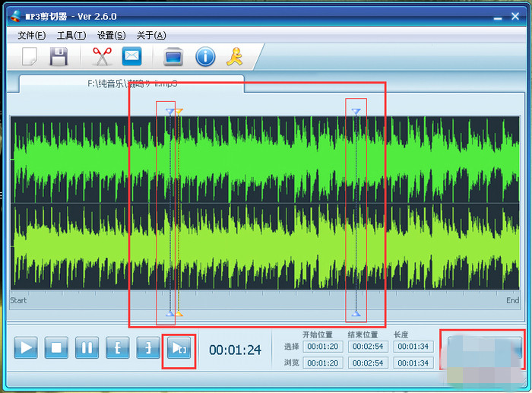Click the 选择 start position field 00:01:20

(323, 347)
